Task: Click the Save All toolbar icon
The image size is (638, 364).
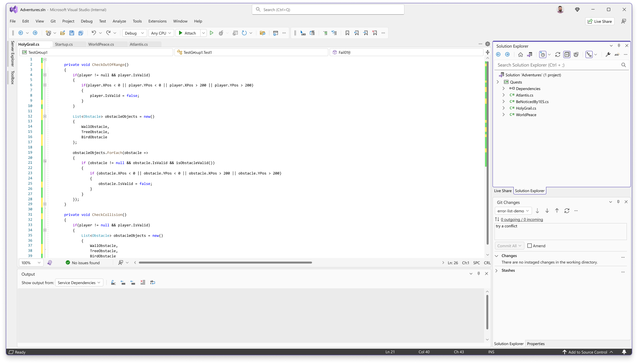Action: 81,33
